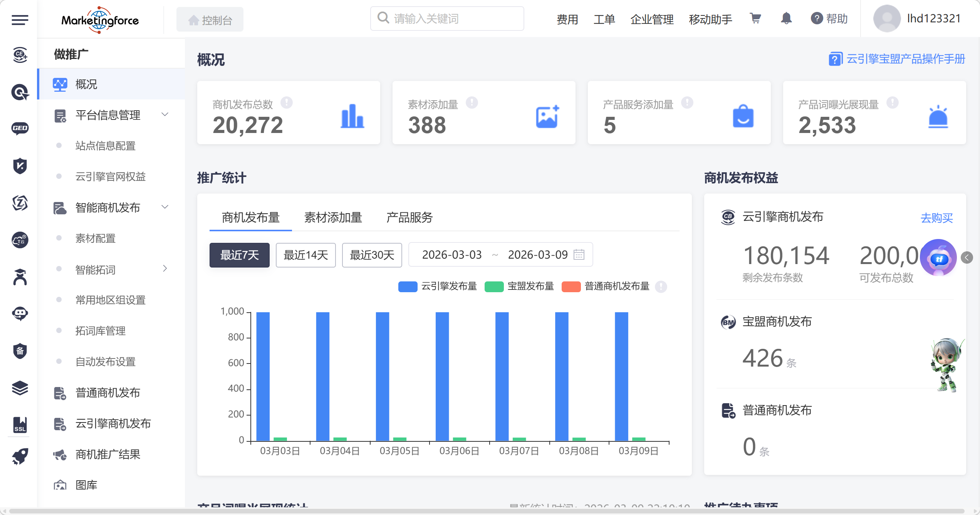The width and height of the screenshot is (980, 515).
Task: Open the shopping cart icon
Action: click(x=755, y=19)
